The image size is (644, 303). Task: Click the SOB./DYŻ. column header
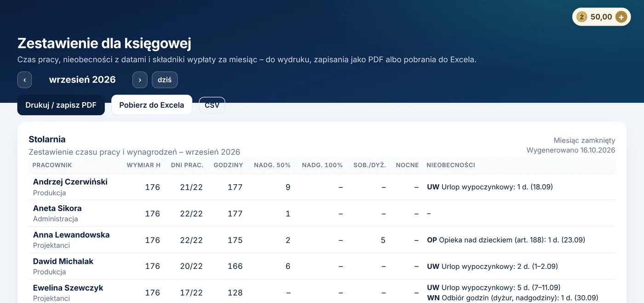(370, 165)
